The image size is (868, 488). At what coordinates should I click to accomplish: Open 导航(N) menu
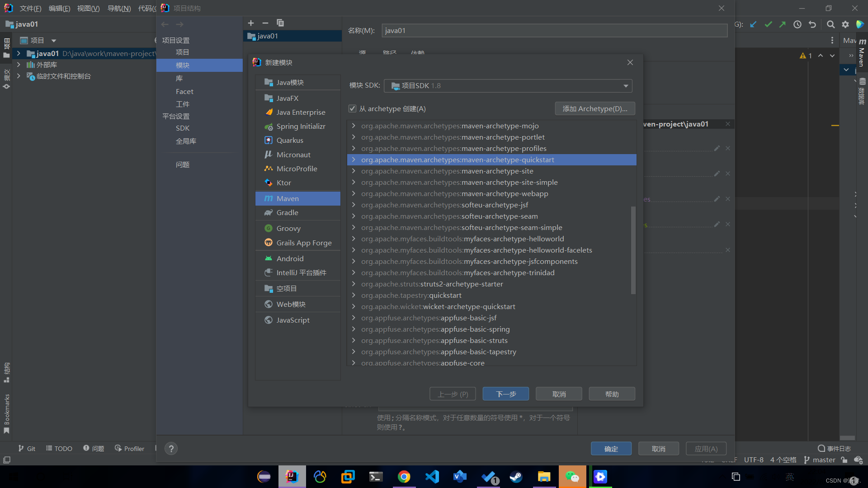tap(119, 8)
